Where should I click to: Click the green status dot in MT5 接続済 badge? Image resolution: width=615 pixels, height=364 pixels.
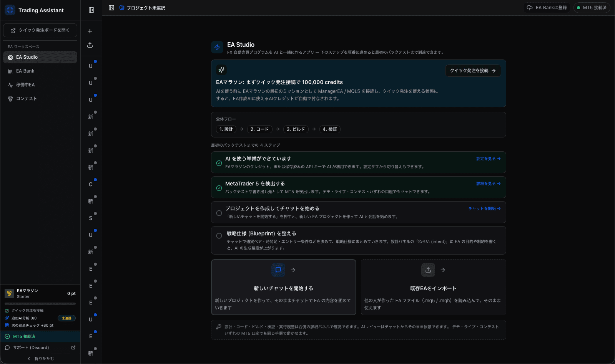578,8
